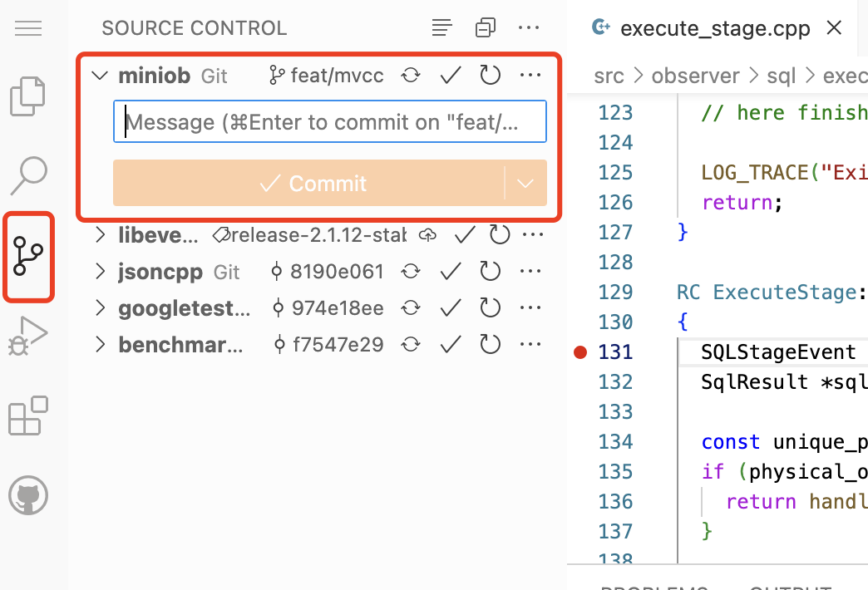Refresh the benchmark repository
This screenshot has width=868, height=590.
490,344
